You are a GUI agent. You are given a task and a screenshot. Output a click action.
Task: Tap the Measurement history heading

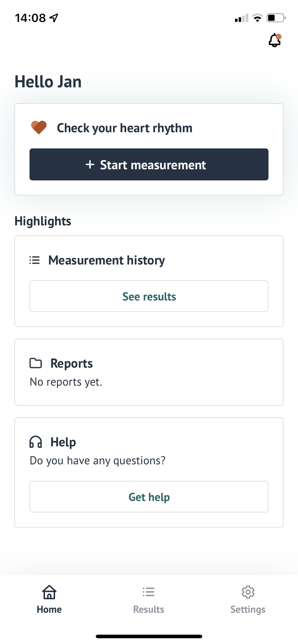[x=107, y=260]
